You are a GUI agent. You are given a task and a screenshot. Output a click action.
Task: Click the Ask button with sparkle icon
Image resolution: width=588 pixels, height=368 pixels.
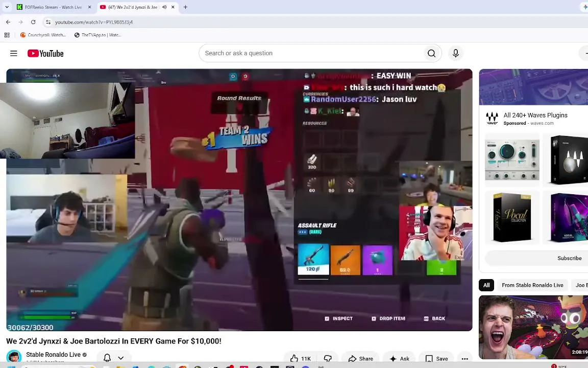pos(399,359)
